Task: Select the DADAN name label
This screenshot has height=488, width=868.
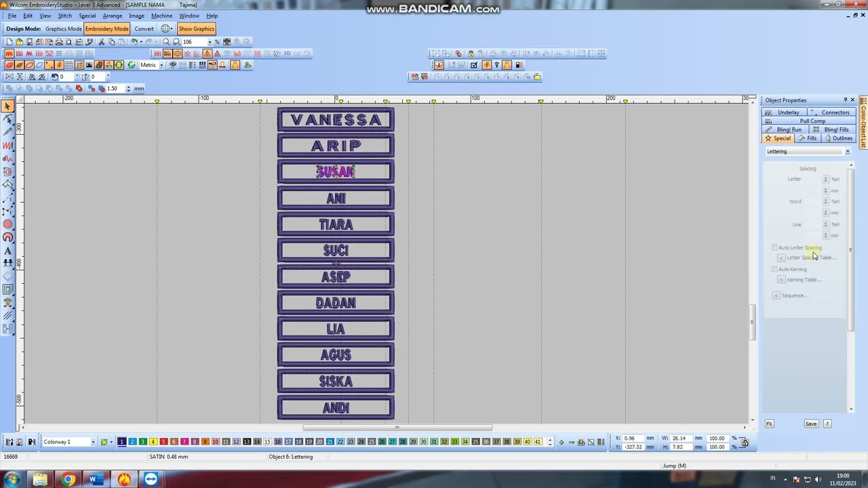Action: [336, 303]
